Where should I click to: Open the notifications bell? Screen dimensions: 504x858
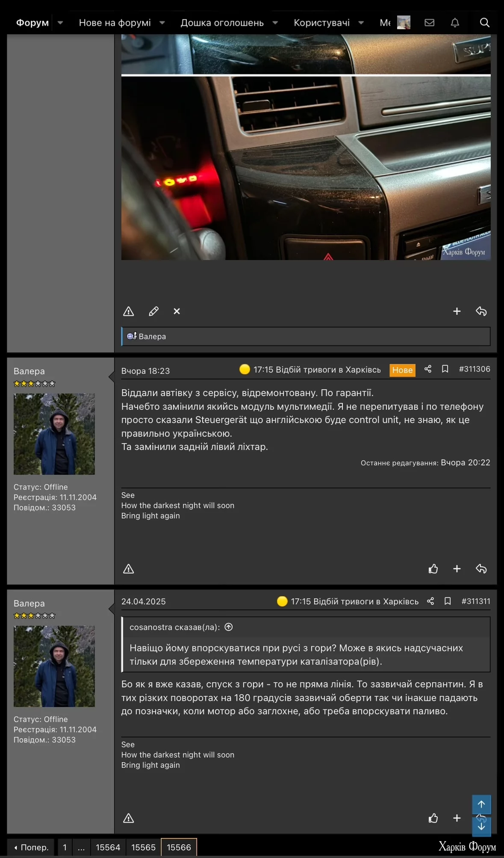click(x=455, y=23)
